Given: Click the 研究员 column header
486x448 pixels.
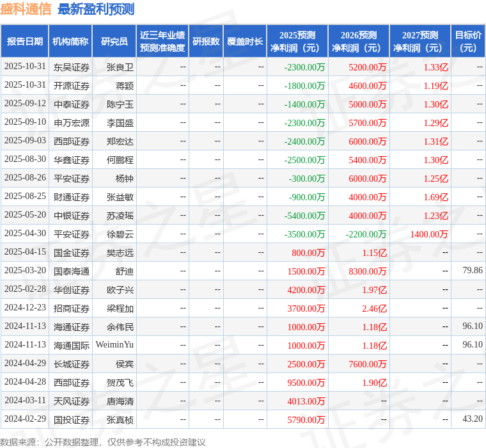Looking at the screenshot, I should coord(114,41).
